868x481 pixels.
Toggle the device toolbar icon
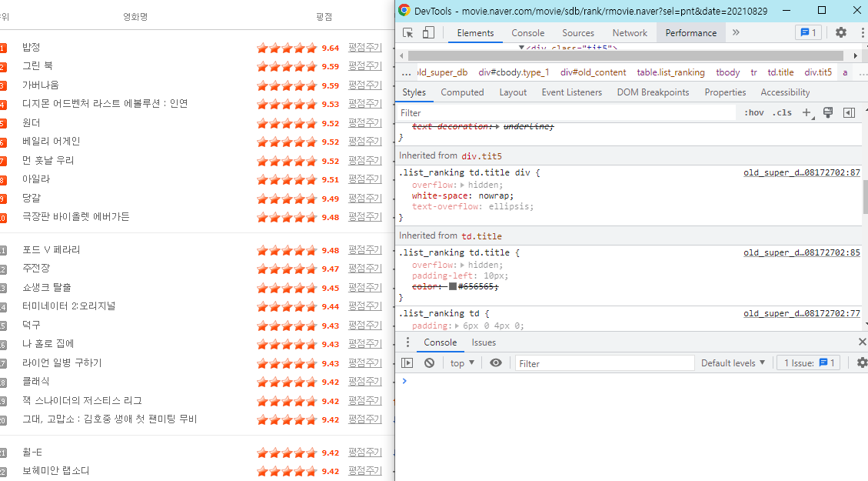pyautogui.click(x=428, y=32)
